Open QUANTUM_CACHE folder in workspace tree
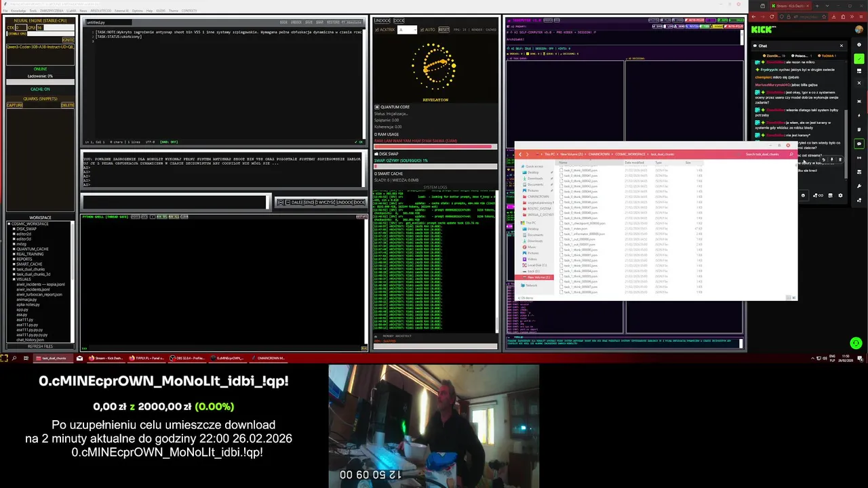 pyautogui.click(x=32, y=249)
